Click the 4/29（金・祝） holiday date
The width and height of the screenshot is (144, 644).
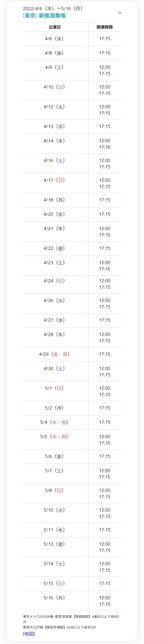[54, 354]
